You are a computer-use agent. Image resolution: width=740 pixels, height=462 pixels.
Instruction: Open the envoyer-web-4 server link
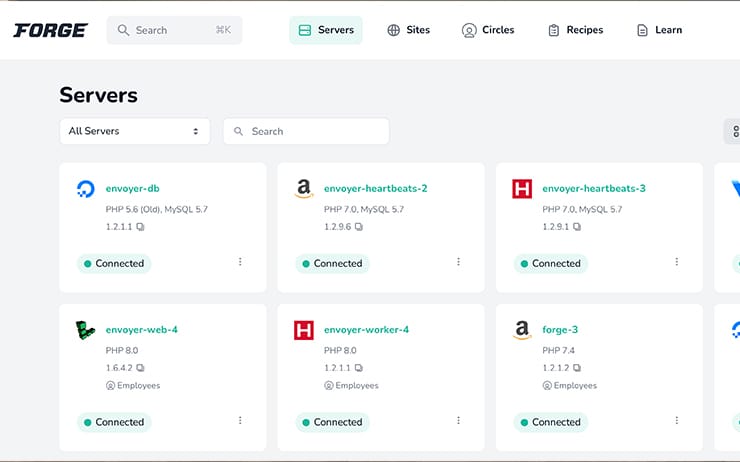[142, 329]
